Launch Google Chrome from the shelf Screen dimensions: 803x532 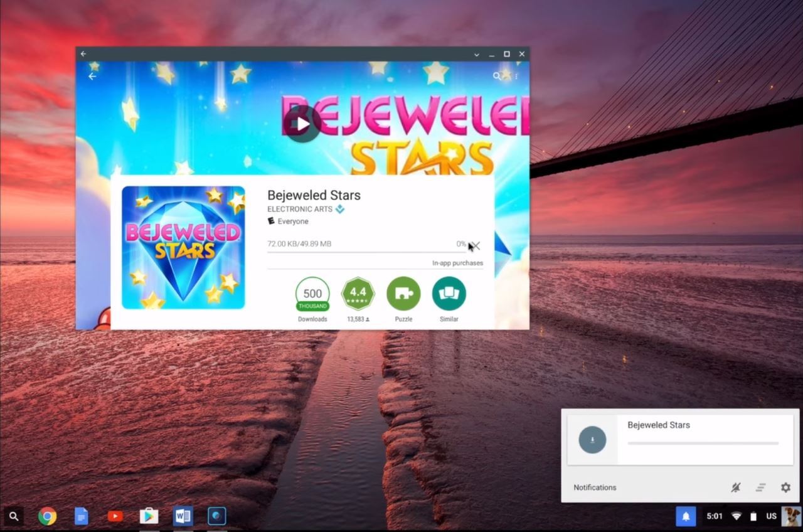(47, 516)
